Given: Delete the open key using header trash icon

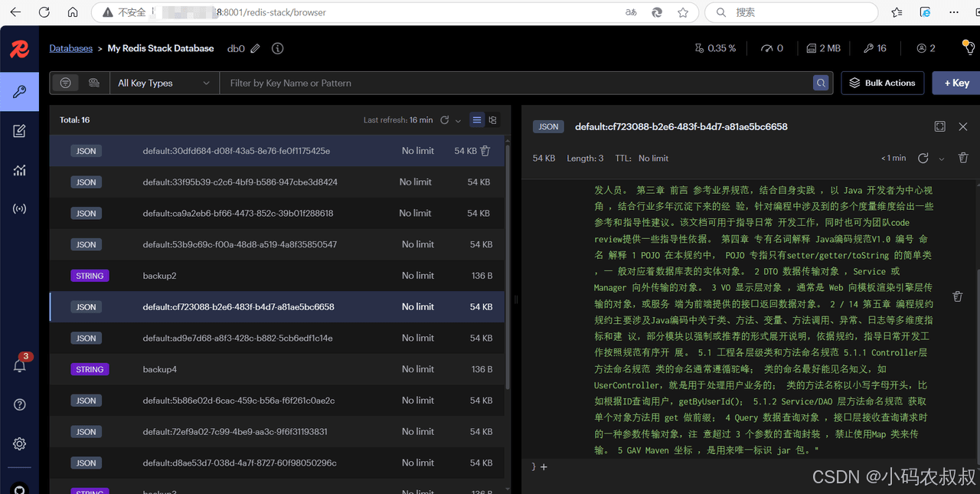Looking at the screenshot, I should pos(963,158).
